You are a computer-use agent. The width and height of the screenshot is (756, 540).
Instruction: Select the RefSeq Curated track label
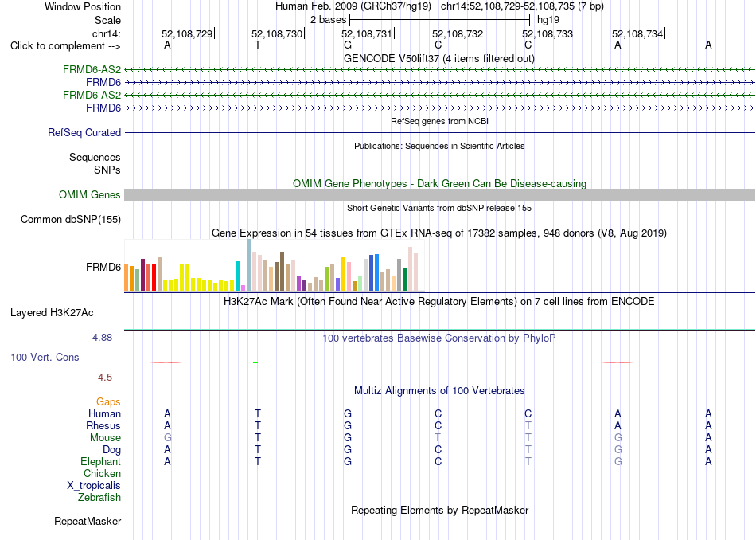click(x=84, y=132)
